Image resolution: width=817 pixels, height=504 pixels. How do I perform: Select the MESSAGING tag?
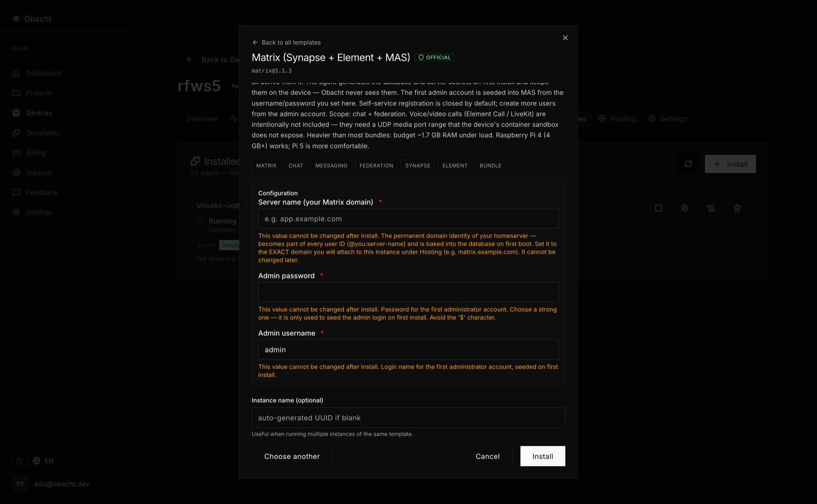(331, 165)
